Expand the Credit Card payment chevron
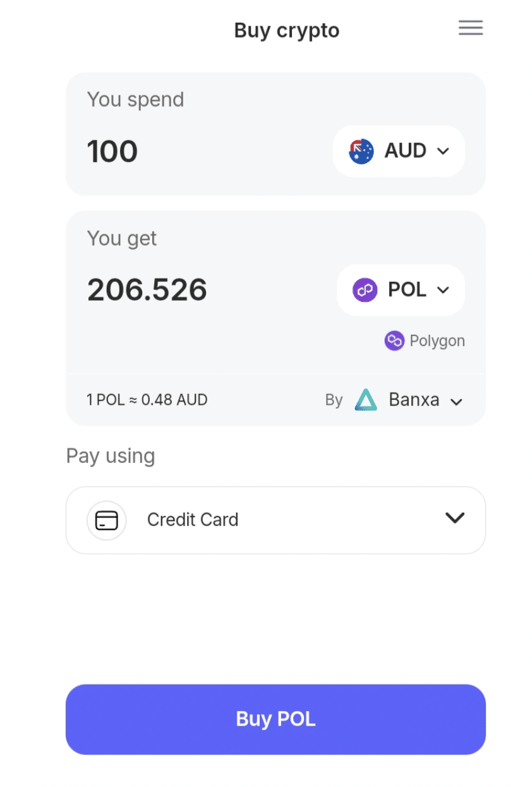 point(455,519)
